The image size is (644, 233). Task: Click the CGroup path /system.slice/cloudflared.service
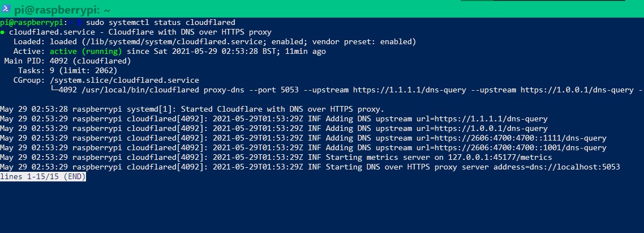pyautogui.click(x=124, y=81)
